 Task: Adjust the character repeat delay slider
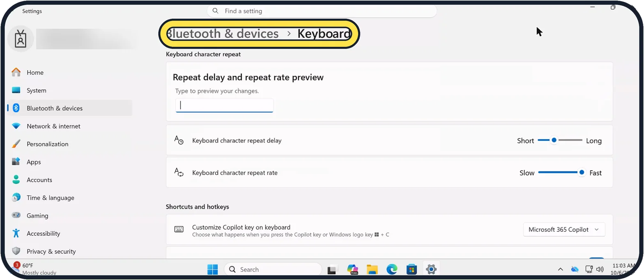(x=560, y=140)
